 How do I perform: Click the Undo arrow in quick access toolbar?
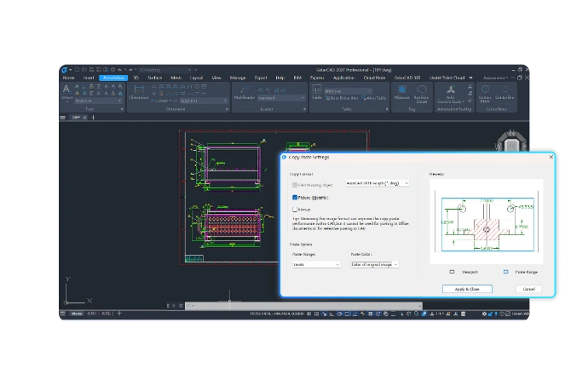(120, 70)
